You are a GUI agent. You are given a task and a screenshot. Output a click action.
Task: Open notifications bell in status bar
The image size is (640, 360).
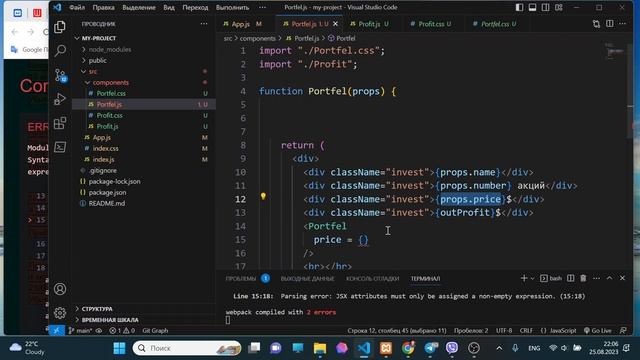623,331
